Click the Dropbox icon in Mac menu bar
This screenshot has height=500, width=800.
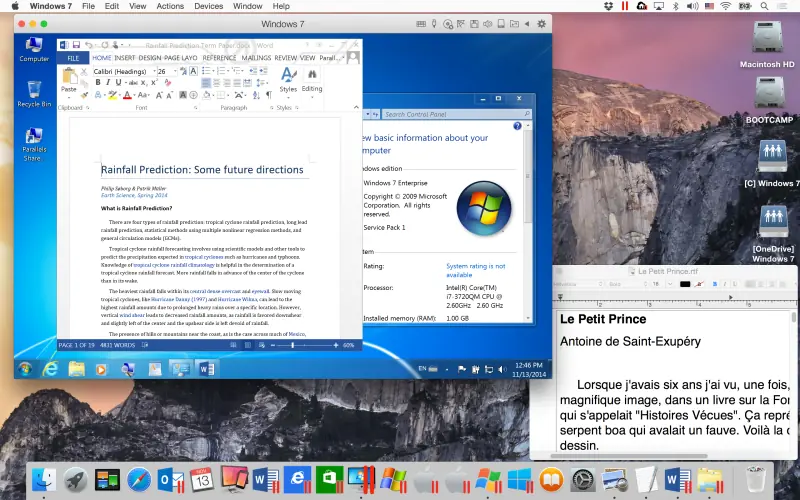tap(608, 6)
